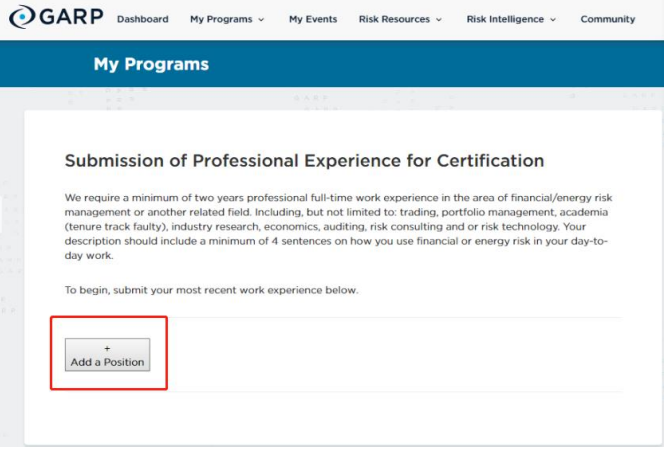The height and width of the screenshot is (451, 670).
Task: Open the My Programs navigation label
Action: click(221, 19)
